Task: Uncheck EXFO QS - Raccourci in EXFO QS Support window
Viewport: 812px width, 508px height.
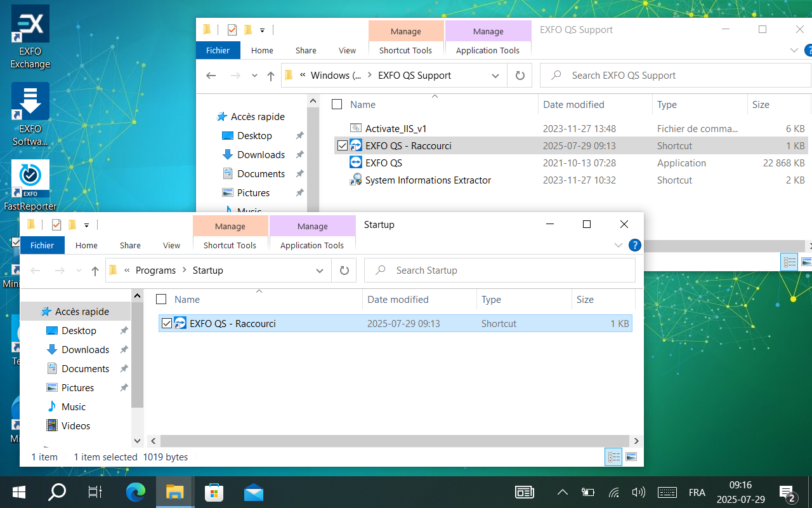Action: tap(343, 146)
